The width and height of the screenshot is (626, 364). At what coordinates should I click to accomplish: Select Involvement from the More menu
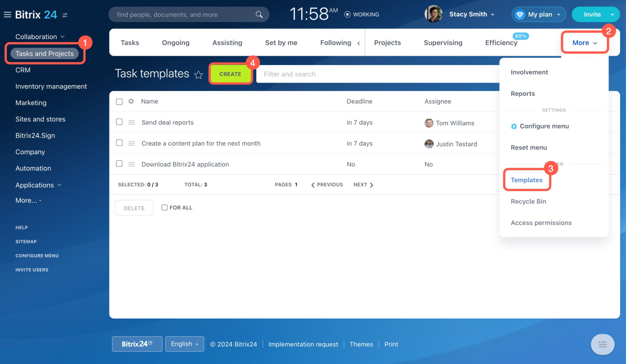tap(529, 72)
